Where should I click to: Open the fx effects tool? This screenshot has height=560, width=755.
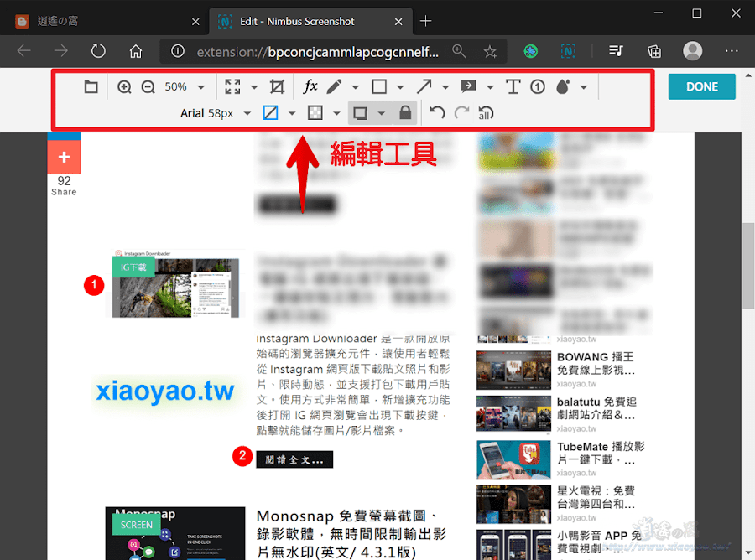point(310,86)
